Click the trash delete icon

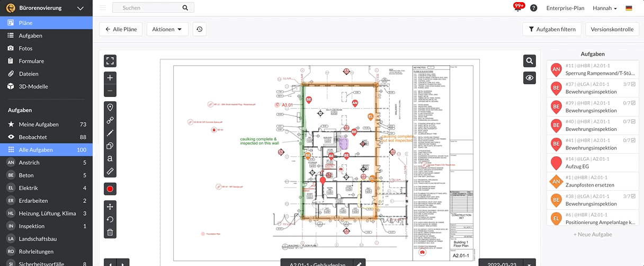coord(110,232)
